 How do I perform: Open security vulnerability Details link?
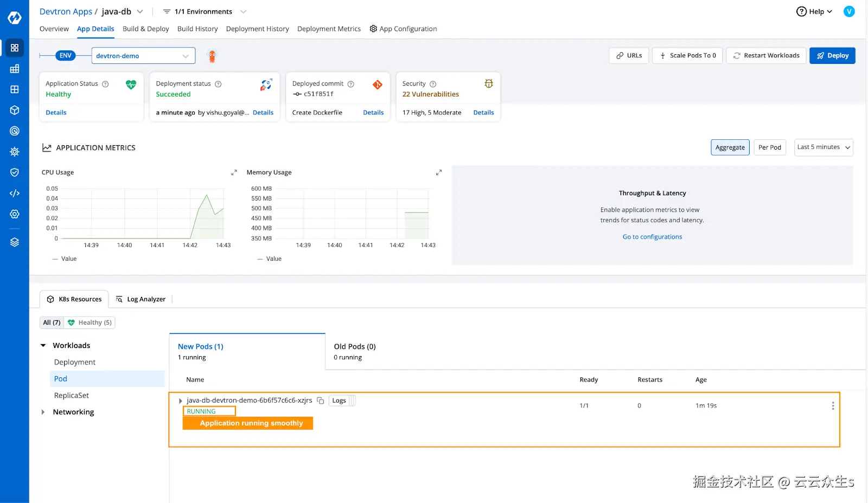483,112
